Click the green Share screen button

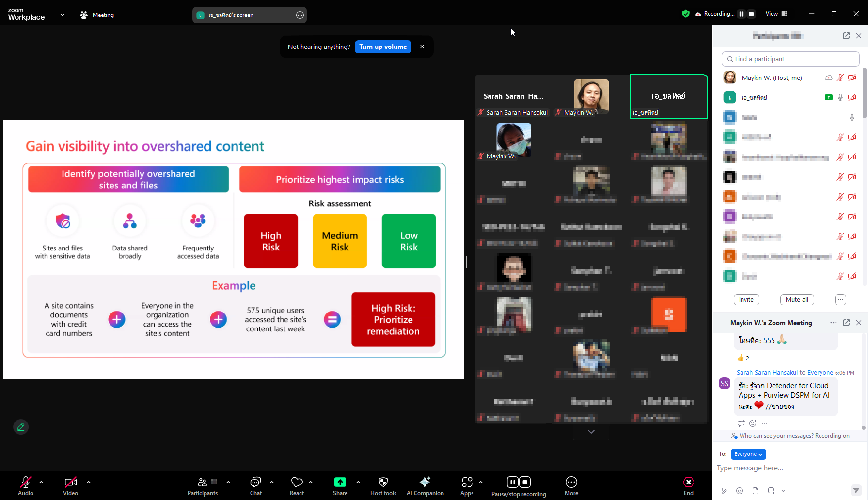pyautogui.click(x=340, y=485)
